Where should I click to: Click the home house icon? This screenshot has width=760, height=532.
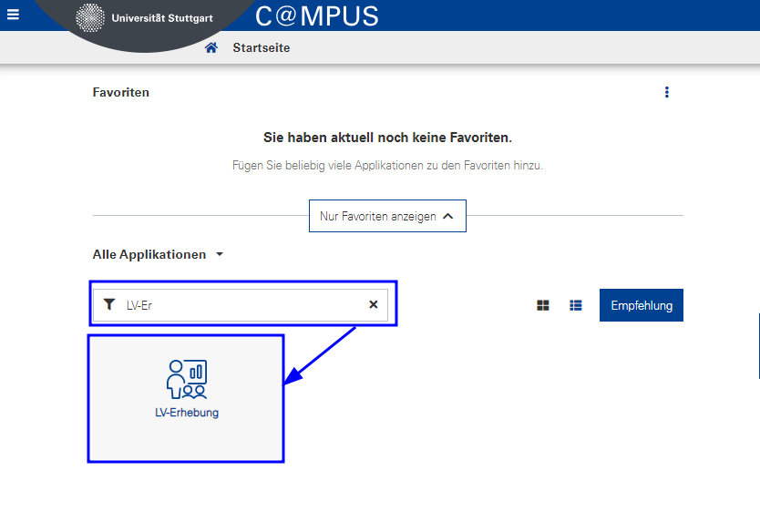(x=211, y=47)
